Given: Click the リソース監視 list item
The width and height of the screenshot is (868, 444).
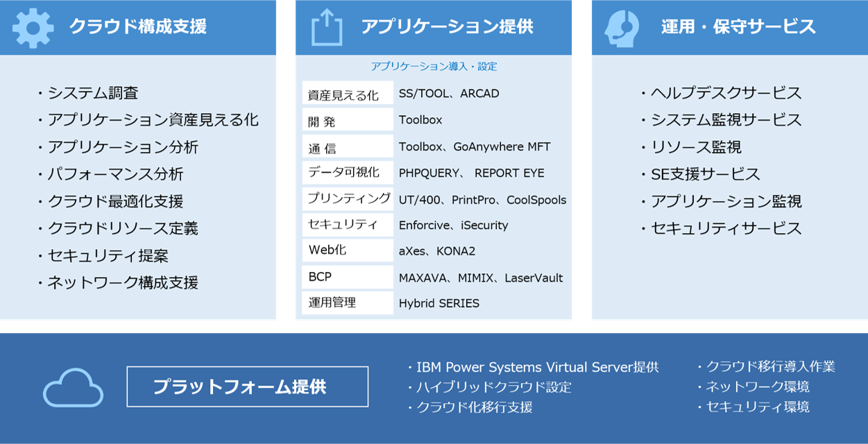Looking at the screenshot, I should coord(690,147).
